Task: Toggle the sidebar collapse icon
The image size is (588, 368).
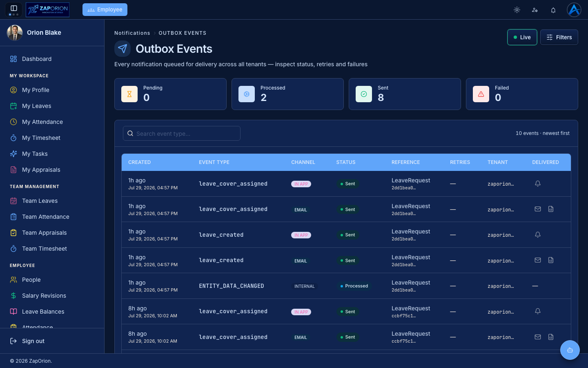Action: [x=13, y=8]
